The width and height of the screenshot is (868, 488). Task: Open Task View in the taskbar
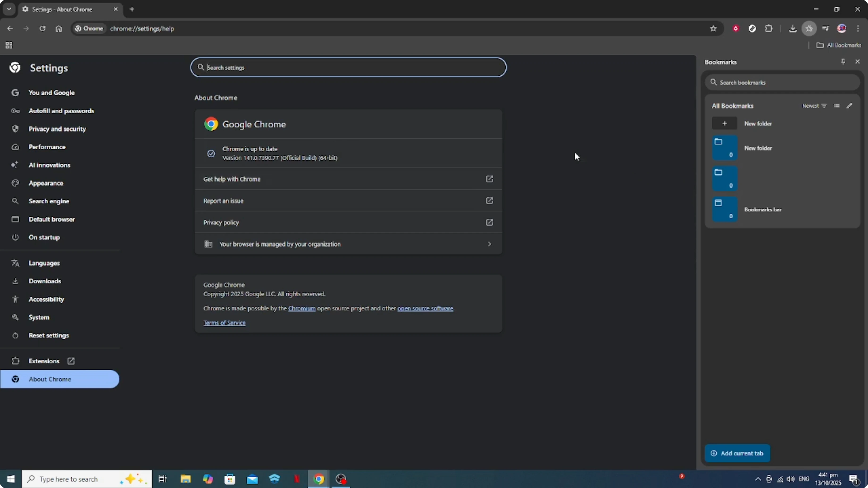163,479
